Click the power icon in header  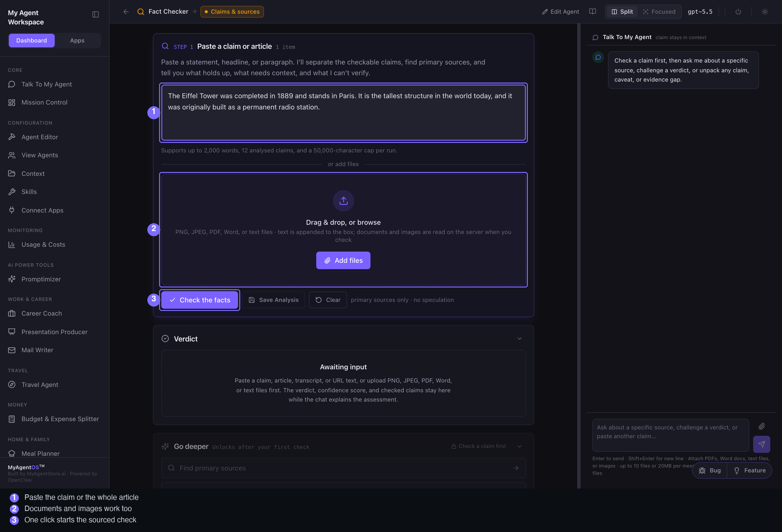coord(738,11)
